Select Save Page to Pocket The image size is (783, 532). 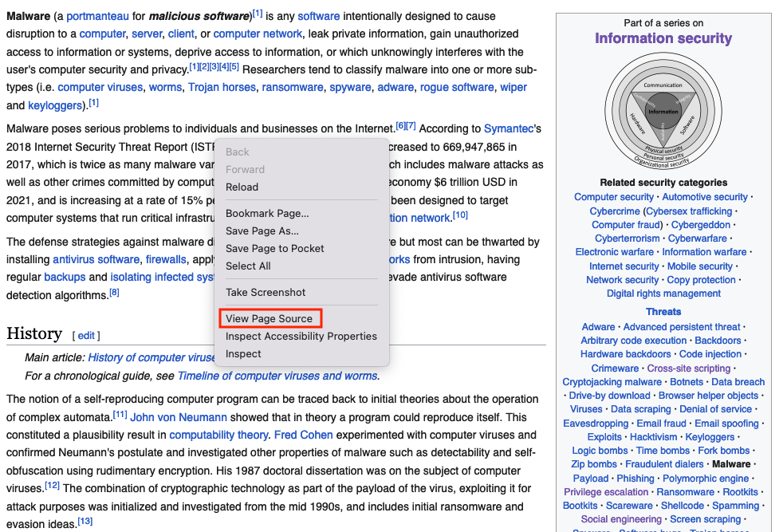click(x=274, y=249)
